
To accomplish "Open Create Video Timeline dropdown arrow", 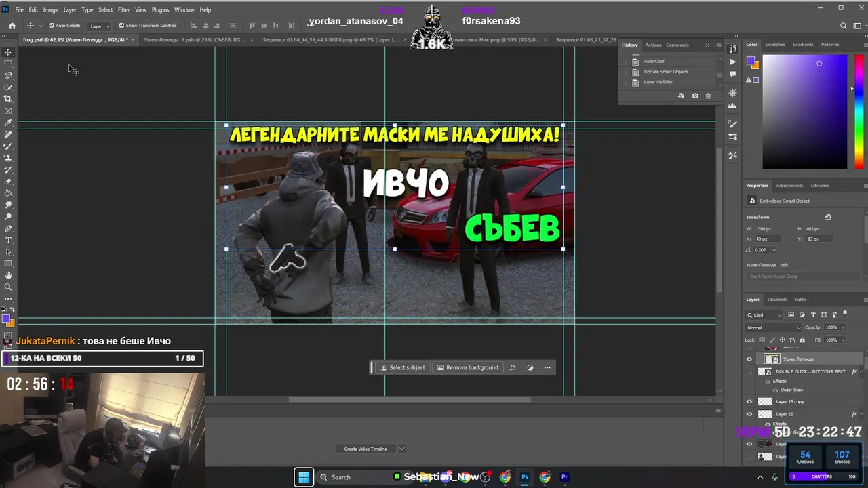I will coord(401,449).
